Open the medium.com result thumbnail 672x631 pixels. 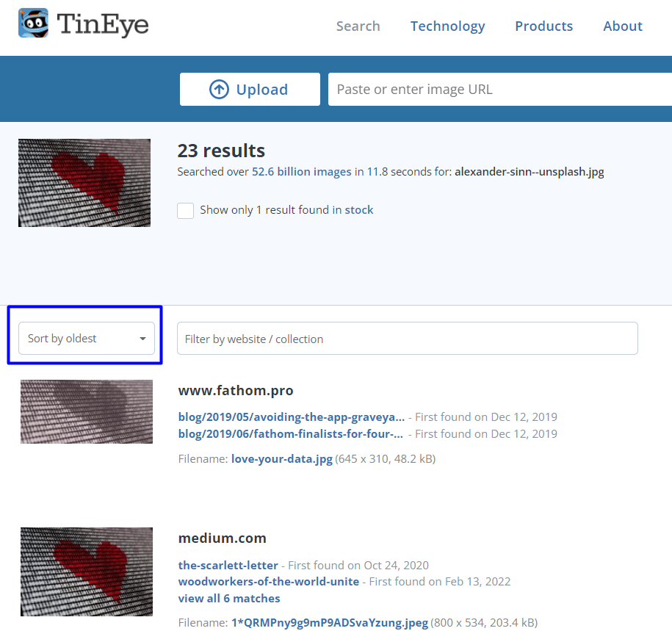(x=87, y=571)
